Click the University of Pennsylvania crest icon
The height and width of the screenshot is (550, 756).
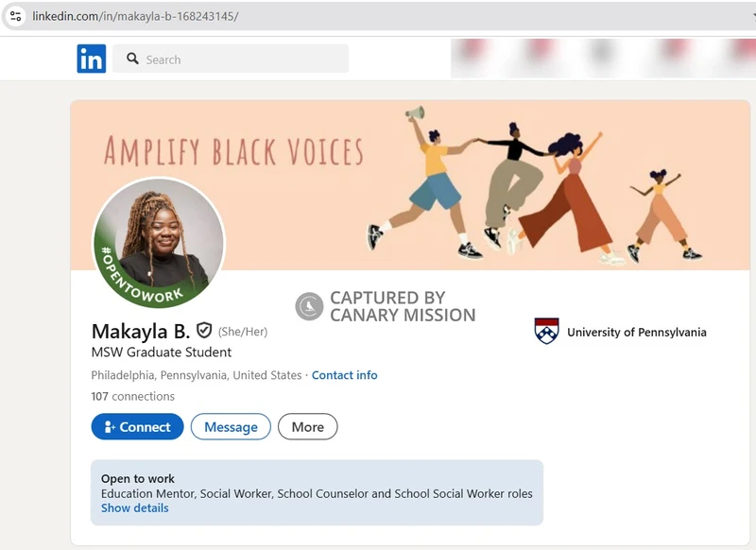[547, 331]
